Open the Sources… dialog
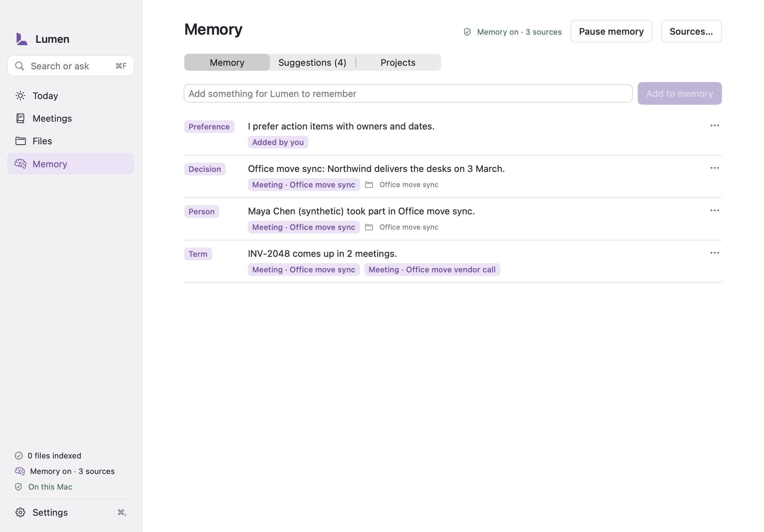Viewport: 764px width, 532px height. click(691, 31)
